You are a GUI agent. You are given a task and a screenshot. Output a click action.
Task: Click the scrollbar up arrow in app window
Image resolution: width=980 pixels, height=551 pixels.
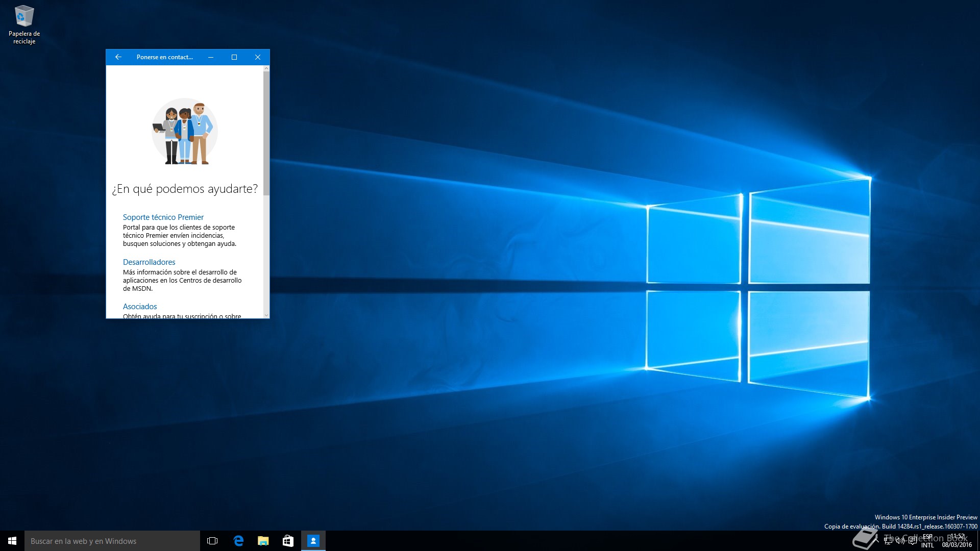tap(266, 68)
